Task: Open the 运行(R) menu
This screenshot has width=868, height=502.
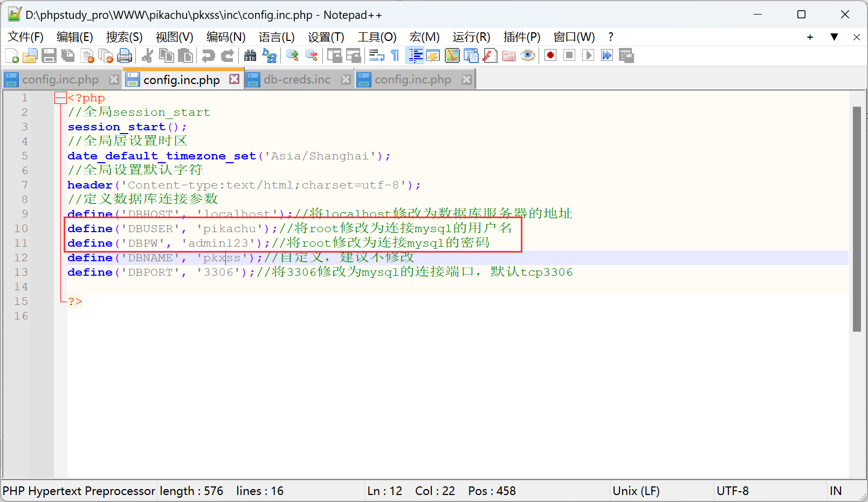Action: click(x=472, y=37)
